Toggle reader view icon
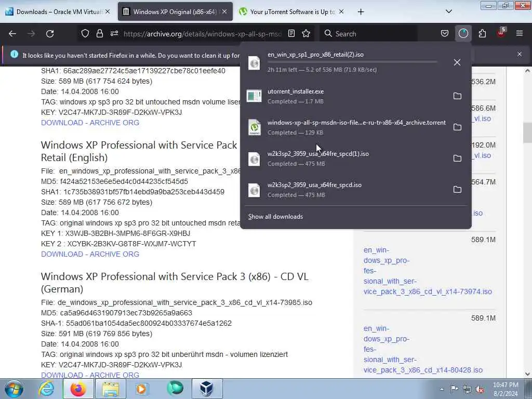This screenshot has height=399, width=532. click(291, 34)
